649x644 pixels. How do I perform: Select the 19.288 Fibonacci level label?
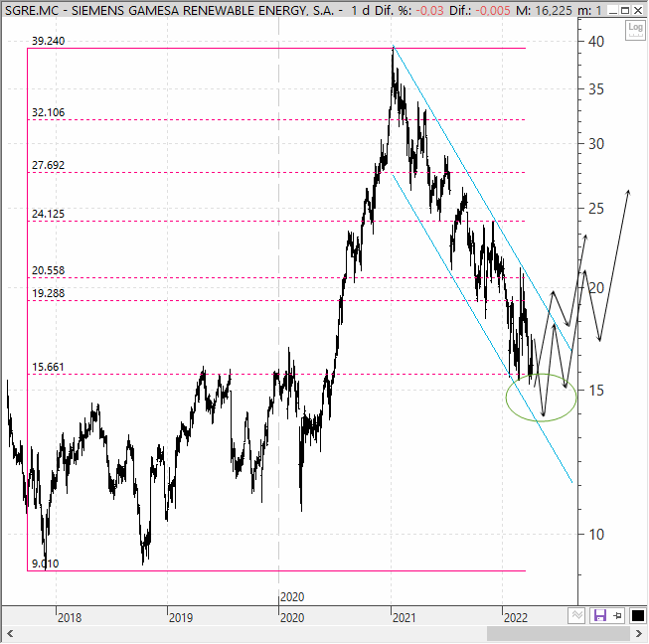point(49,293)
